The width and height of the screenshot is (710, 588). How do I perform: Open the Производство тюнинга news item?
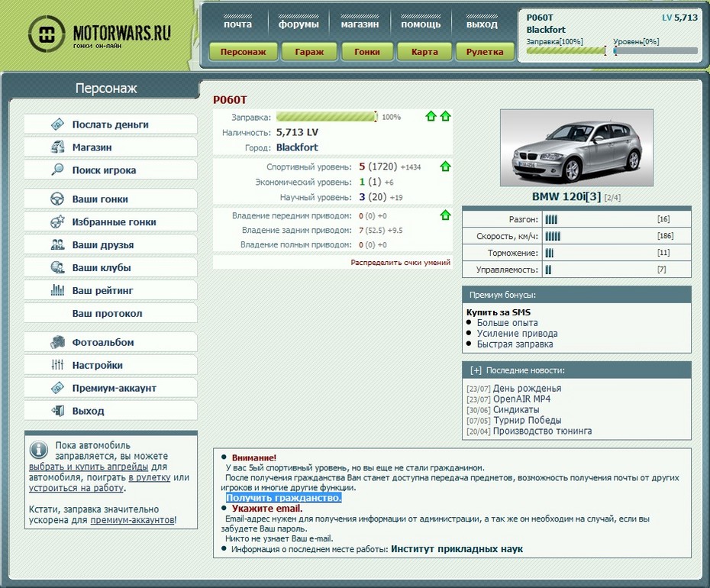coord(542,431)
